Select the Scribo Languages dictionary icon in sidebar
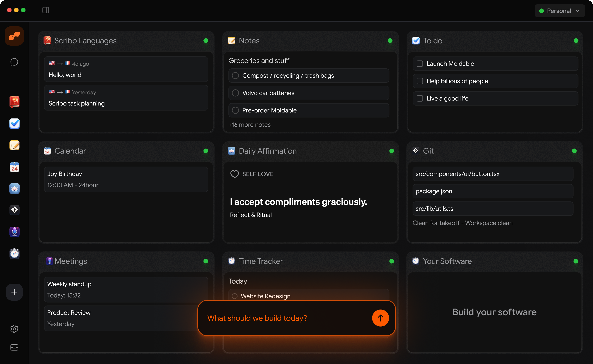 (x=14, y=102)
